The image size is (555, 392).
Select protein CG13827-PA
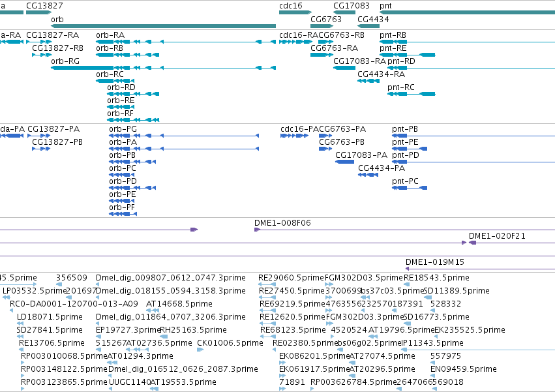coord(53,129)
